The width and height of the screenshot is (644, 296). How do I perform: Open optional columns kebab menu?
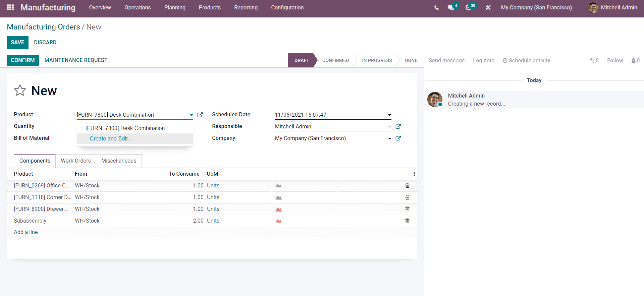click(414, 174)
